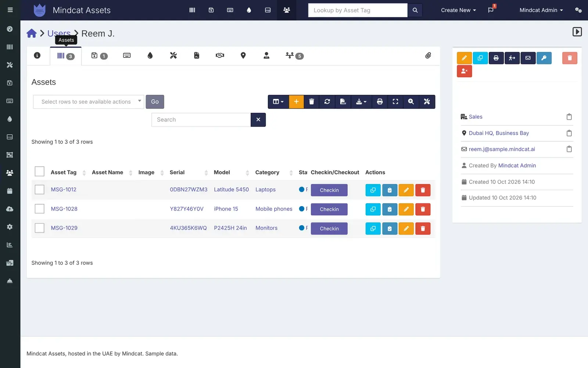Screen dimensions: 588x368
Task: Edit asset MSG-1028 with orange pencil
Action: [x=406, y=209]
